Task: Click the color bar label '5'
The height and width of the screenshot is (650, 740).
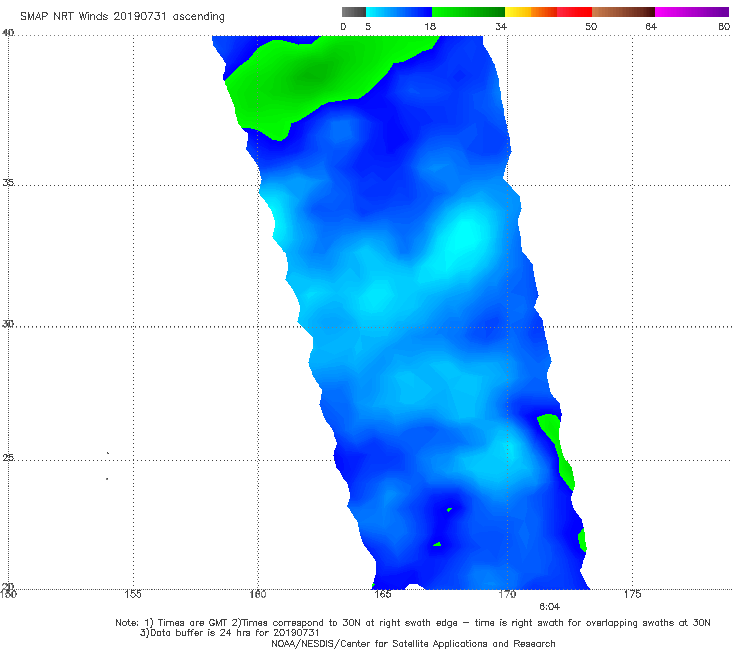Action: (x=368, y=26)
